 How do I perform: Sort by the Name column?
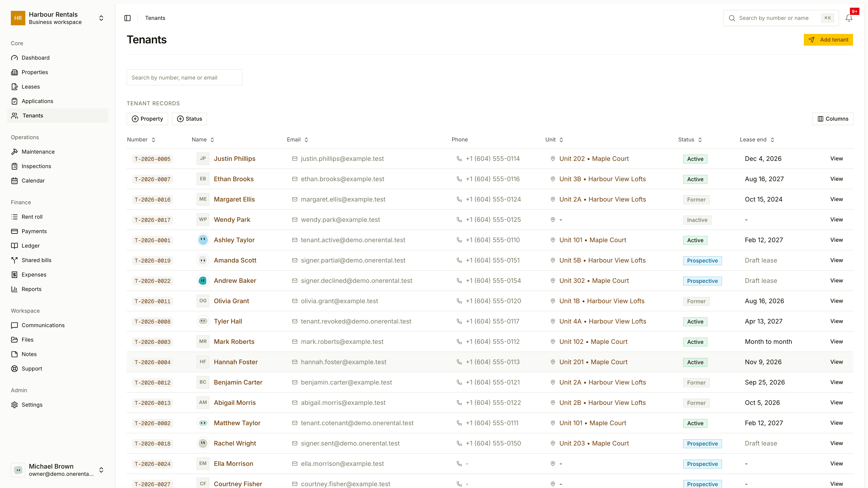(x=203, y=140)
